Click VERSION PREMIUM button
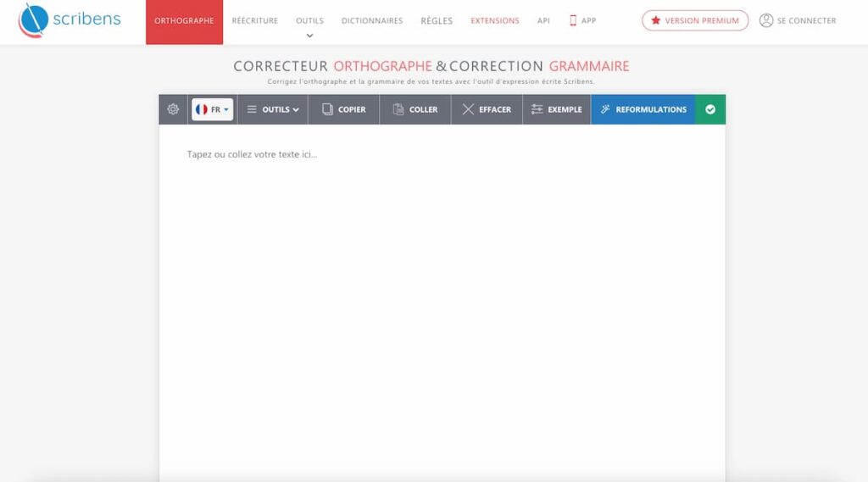Viewport: 868px width, 482px height. [x=695, y=20]
